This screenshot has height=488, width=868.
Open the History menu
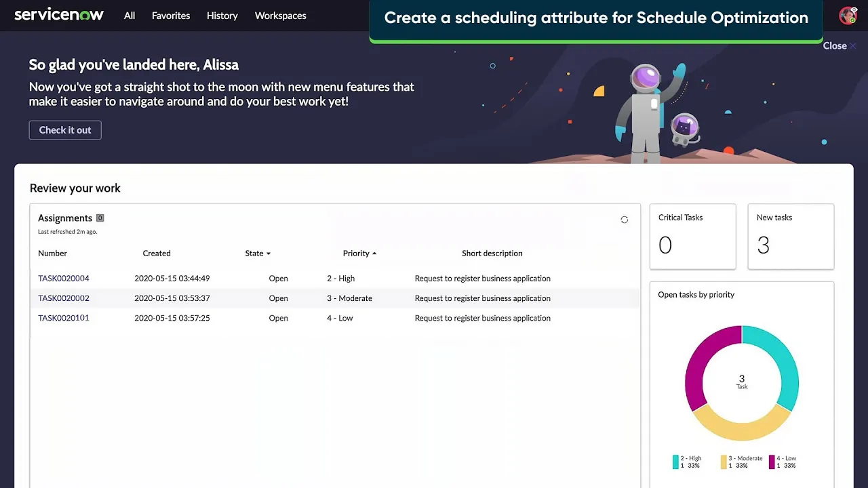(x=222, y=16)
